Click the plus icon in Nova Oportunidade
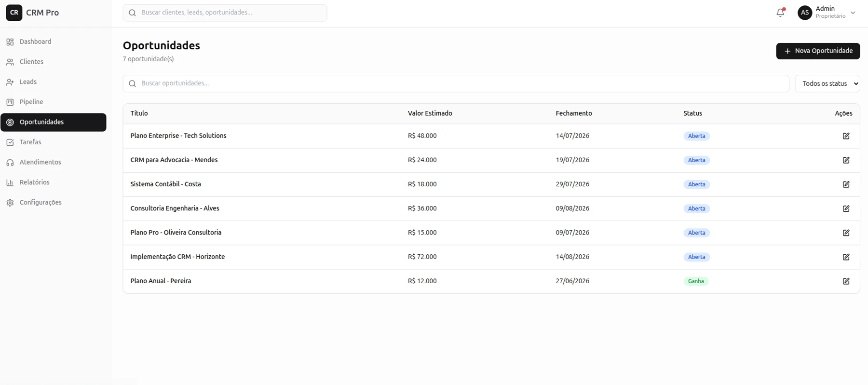Viewport: 868px width, 385px height. [x=787, y=51]
